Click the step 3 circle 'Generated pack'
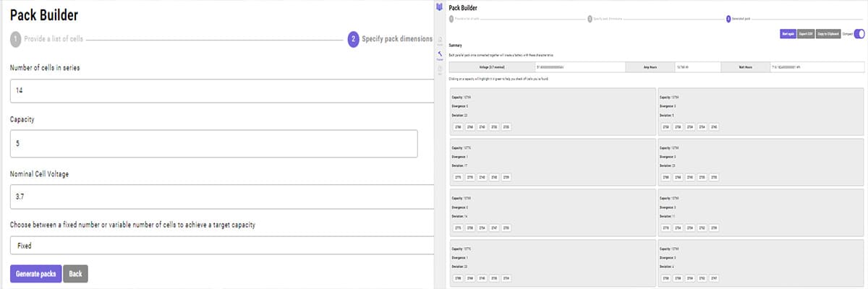868x289 pixels. click(728, 19)
